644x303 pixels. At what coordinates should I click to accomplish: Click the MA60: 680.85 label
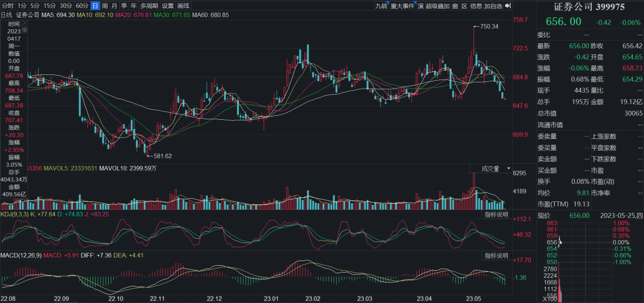[210, 15]
